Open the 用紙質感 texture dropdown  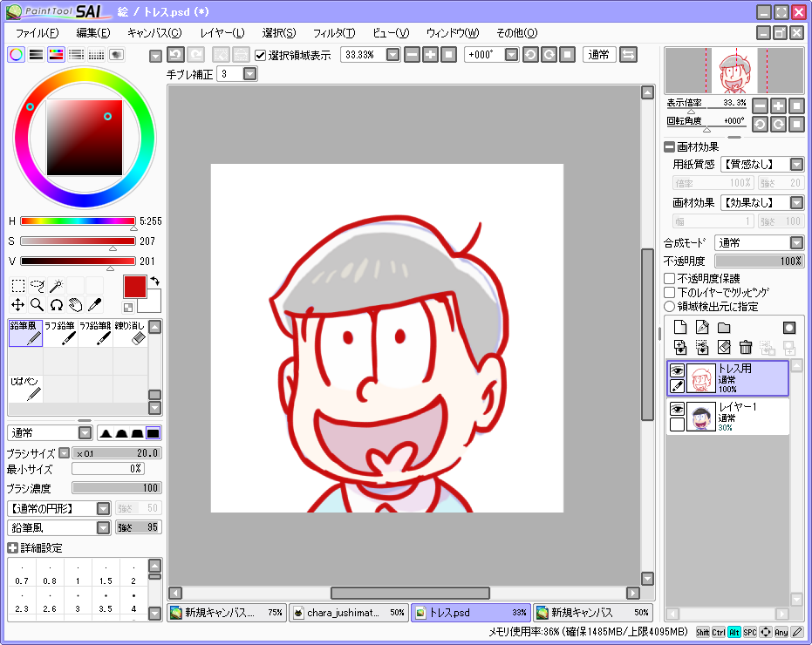(796, 165)
